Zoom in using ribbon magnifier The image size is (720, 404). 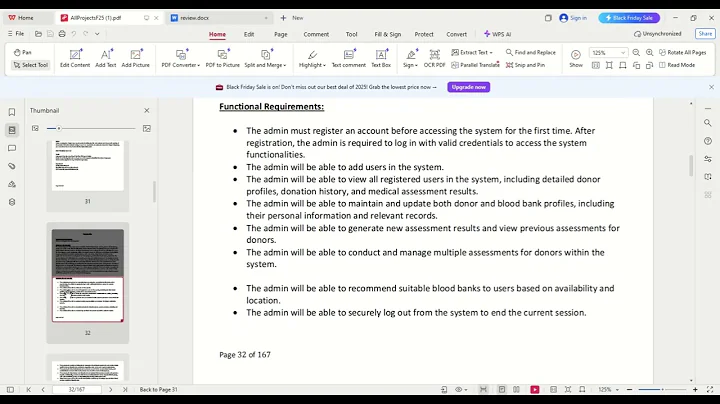click(649, 53)
